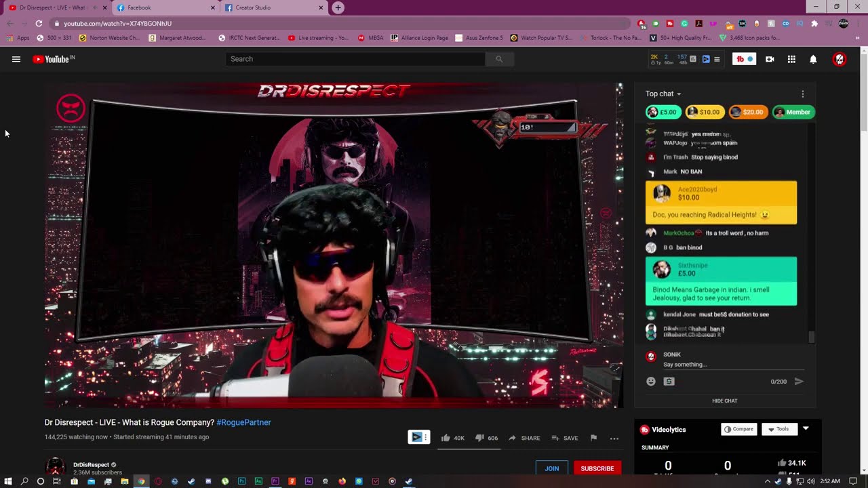Select the $10.00 Super Chat ticker chip
Image resolution: width=868 pixels, height=488 pixels.
coord(705,112)
